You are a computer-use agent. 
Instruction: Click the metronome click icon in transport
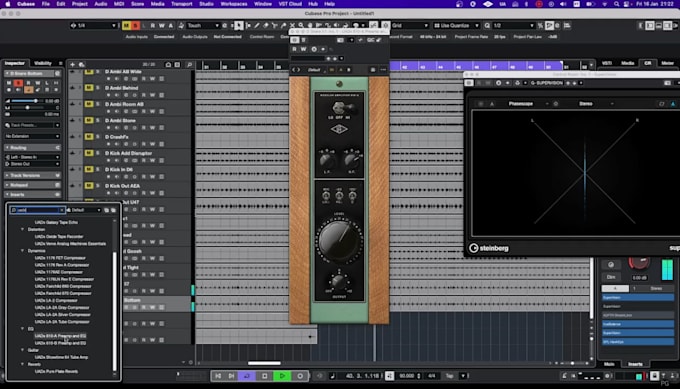[x=564, y=376]
